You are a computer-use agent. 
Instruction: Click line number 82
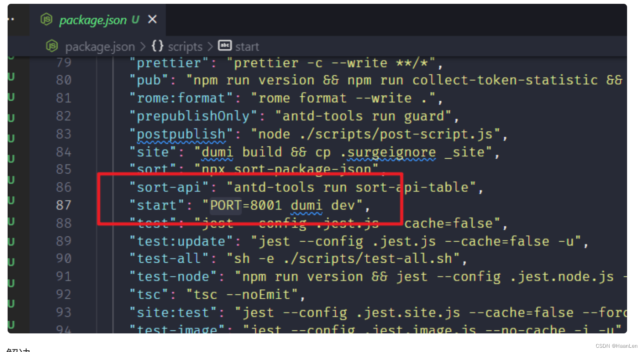pyautogui.click(x=64, y=116)
